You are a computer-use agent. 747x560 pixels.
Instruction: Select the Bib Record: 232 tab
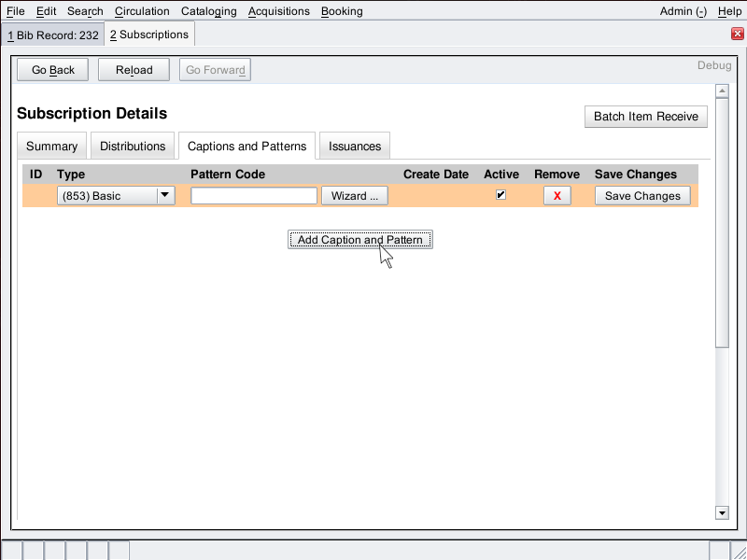[x=53, y=35]
